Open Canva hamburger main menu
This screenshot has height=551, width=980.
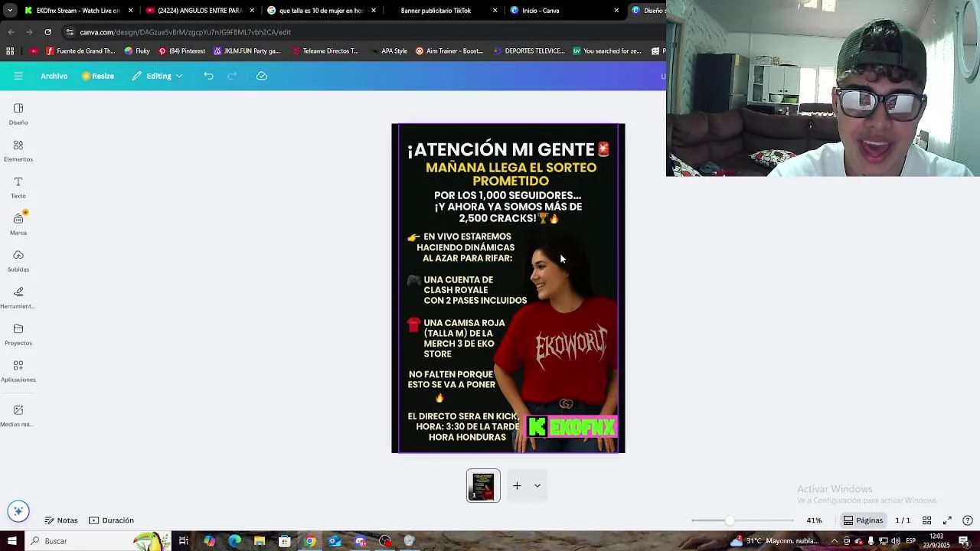point(18,76)
